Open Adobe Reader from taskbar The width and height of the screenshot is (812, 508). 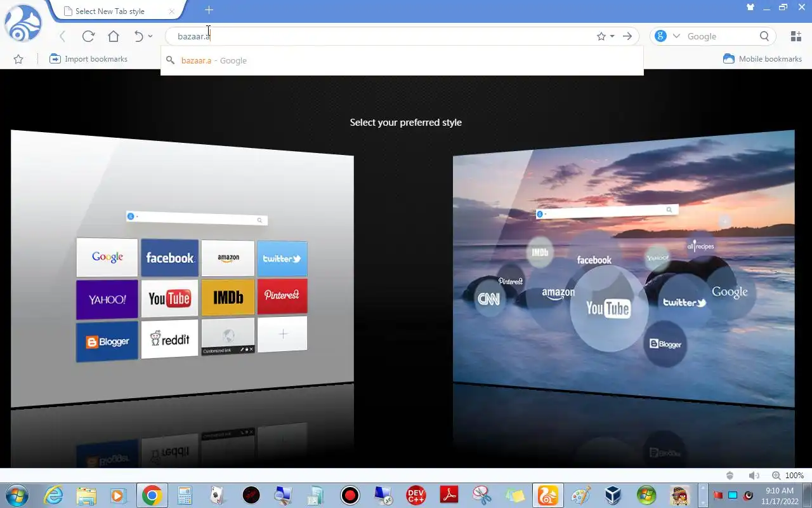pyautogui.click(x=449, y=495)
